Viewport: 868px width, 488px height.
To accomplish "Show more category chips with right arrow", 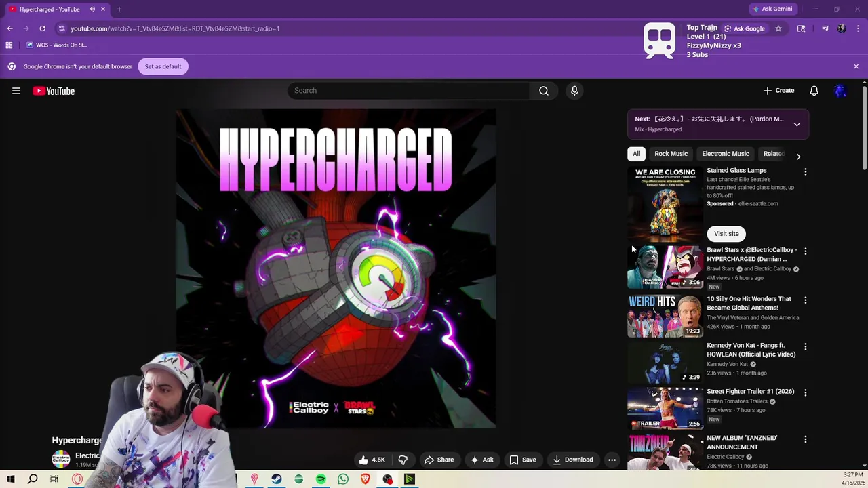I will [798, 157].
